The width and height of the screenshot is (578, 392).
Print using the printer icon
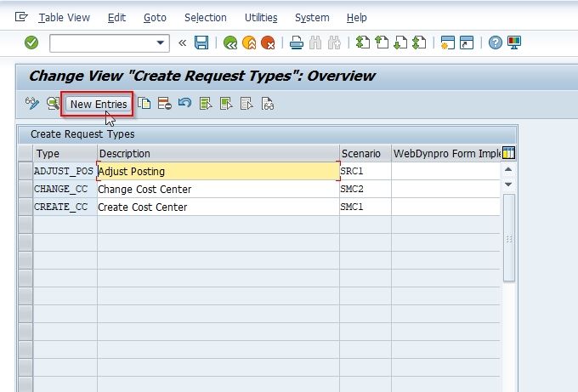click(297, 43)
